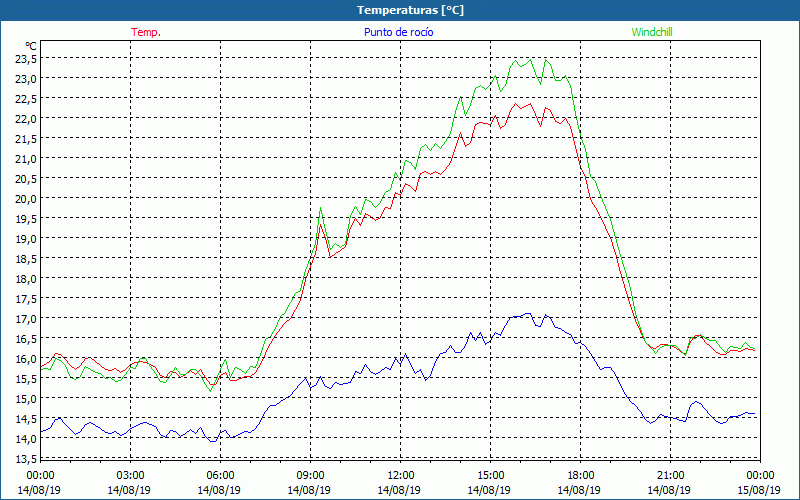Screen dimensions: 800x500
Task: Click the blue Punto de rocío legend label
Action: pos(398,32)
